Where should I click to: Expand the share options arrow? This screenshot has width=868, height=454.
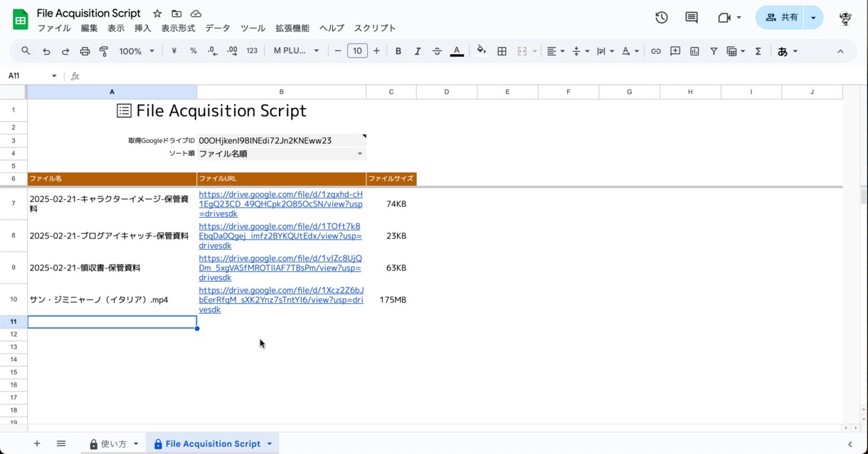coord(813,18)
